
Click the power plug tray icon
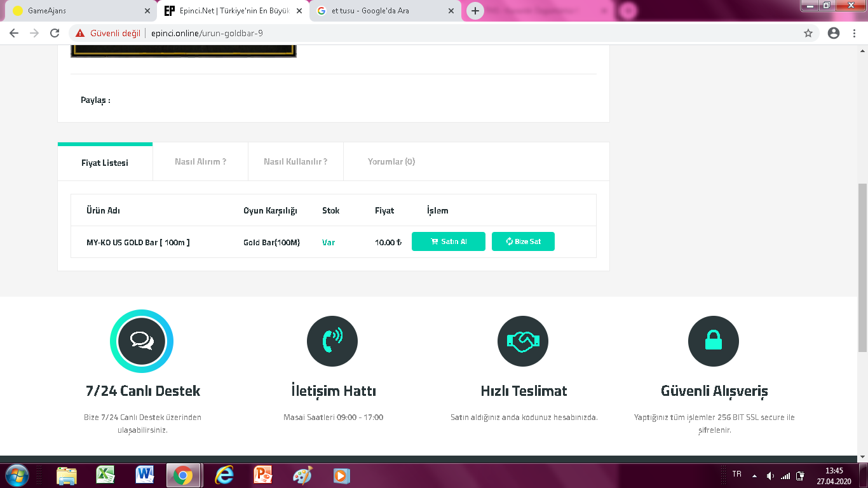tap(801, 475)
